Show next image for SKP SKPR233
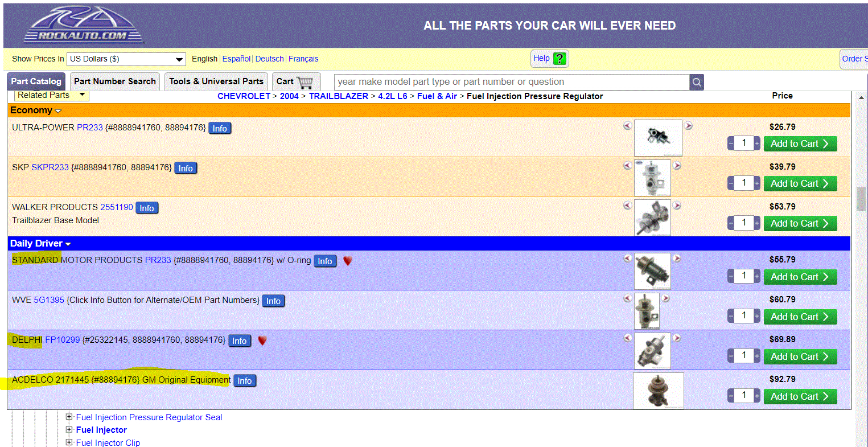 coord(677,166)
